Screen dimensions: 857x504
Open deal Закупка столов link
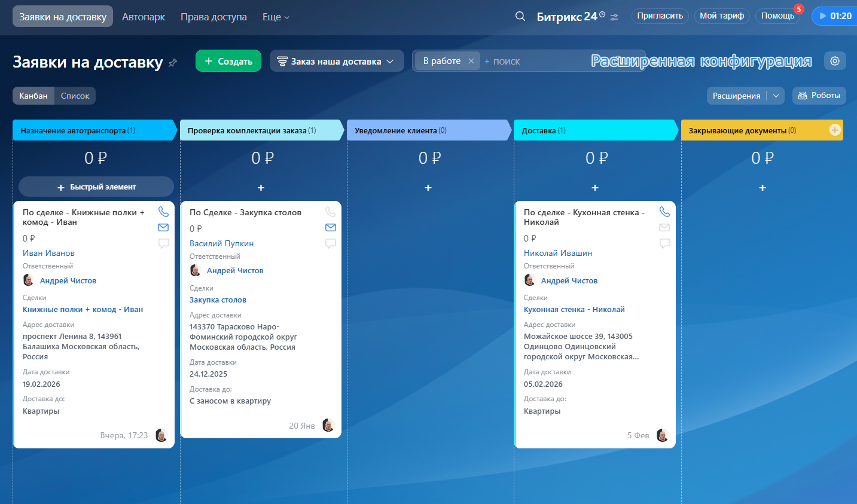coord(218,300)
